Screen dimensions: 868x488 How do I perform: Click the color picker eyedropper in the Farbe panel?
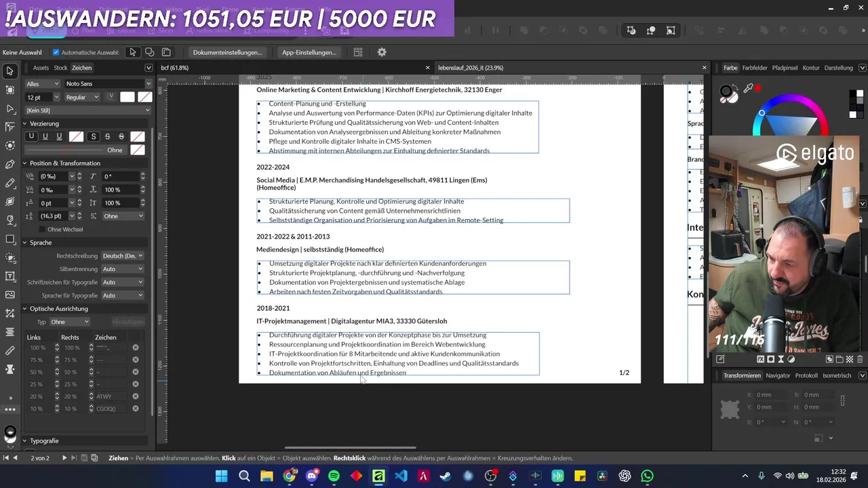749,88
